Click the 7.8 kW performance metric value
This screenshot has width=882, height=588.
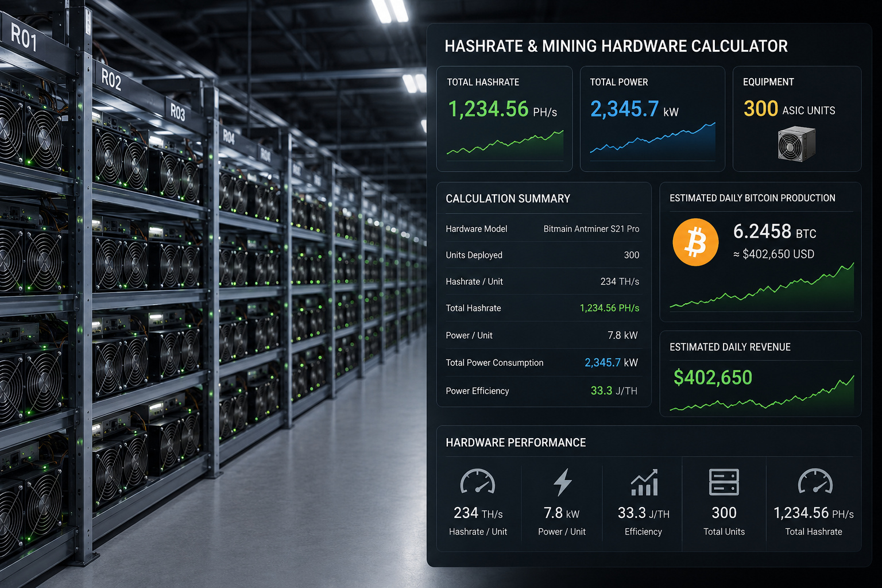coord(562,513)
